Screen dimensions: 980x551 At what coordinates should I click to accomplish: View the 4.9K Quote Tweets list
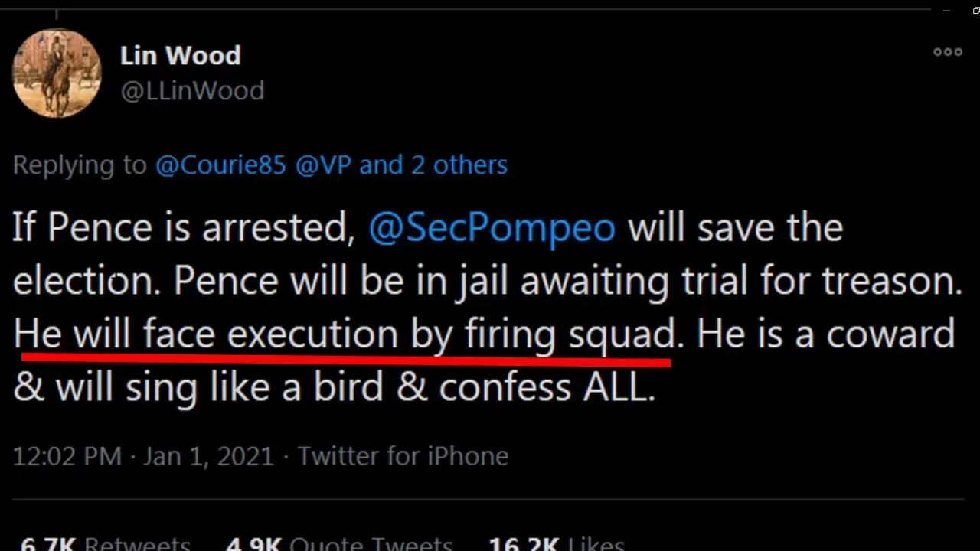click(338, 544)
